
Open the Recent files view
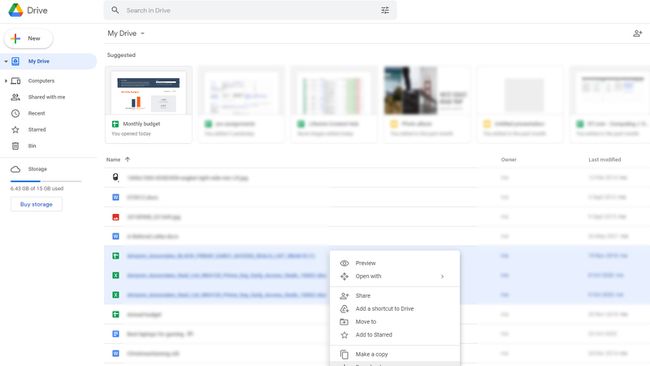(36, 113)
